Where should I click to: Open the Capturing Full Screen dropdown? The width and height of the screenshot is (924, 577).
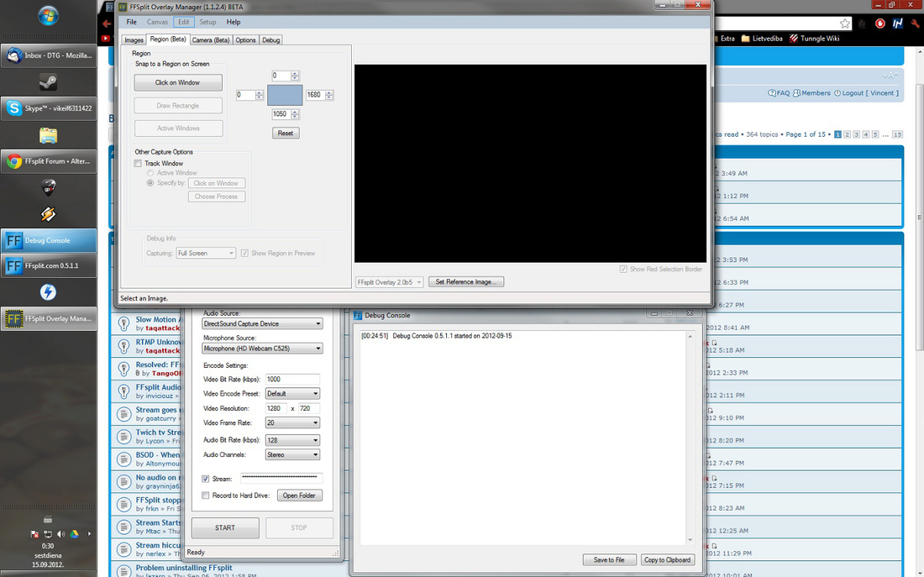pyautogui.click(x=206, y=253)
